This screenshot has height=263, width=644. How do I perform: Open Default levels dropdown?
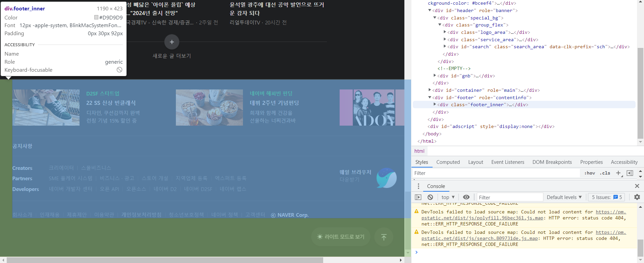coord(564,197)
